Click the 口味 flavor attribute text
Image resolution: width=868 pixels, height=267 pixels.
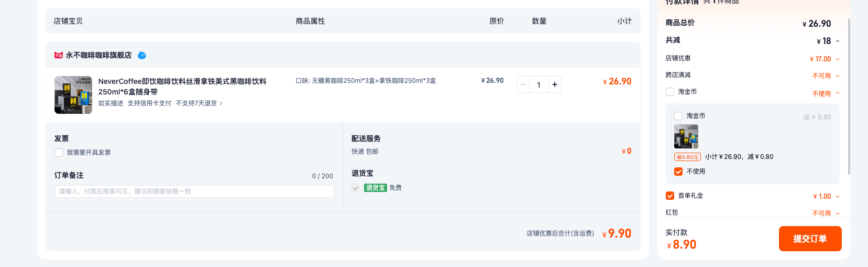click(366, 81)
